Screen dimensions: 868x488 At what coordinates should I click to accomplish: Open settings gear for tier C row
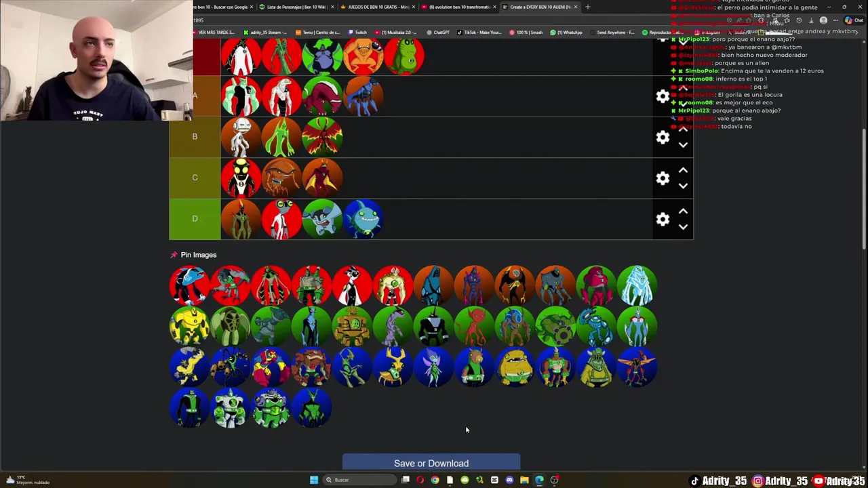(663, 178)
